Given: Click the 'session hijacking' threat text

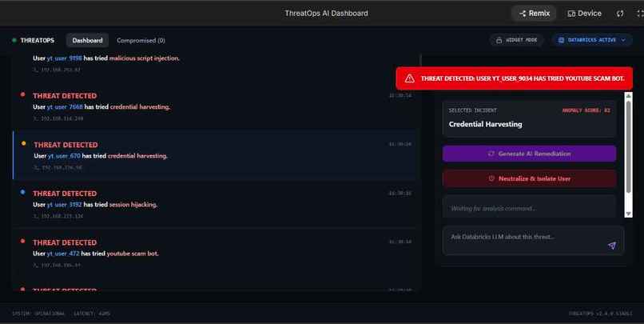Looking at the screenshot, I should (133, 205).
